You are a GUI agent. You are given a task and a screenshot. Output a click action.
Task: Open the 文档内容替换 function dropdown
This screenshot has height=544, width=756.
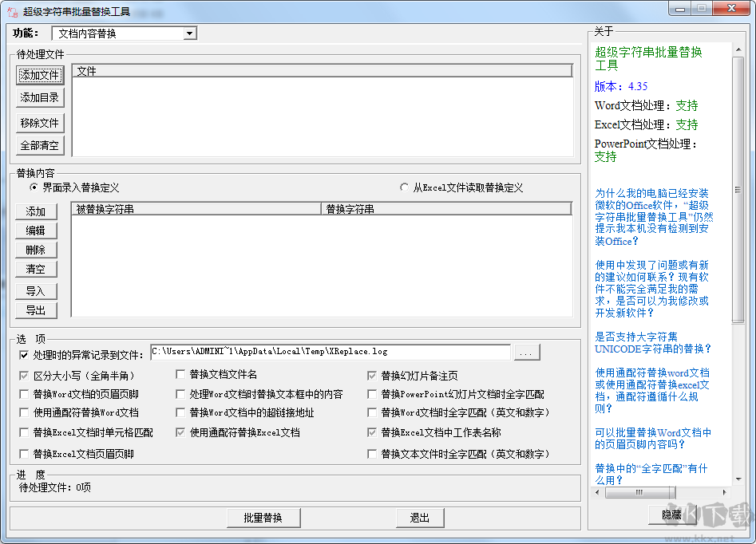[190, 34]
